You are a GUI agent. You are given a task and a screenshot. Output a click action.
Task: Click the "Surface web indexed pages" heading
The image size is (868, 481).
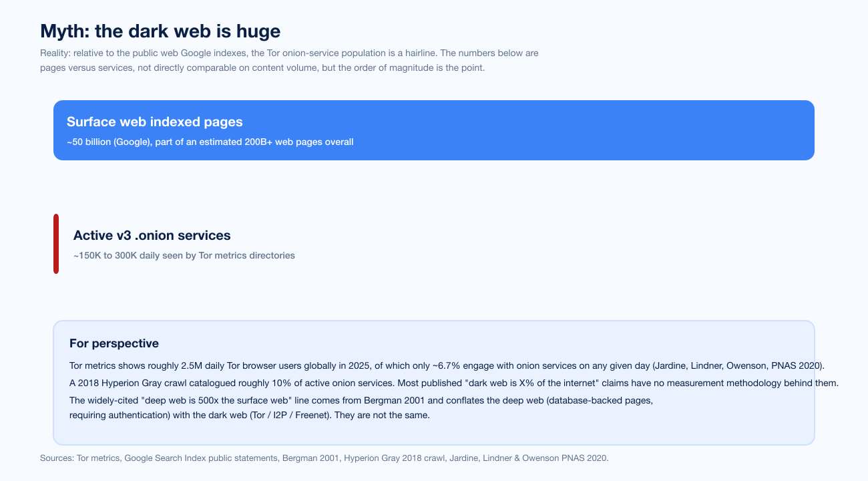click(x=155, y=122)
